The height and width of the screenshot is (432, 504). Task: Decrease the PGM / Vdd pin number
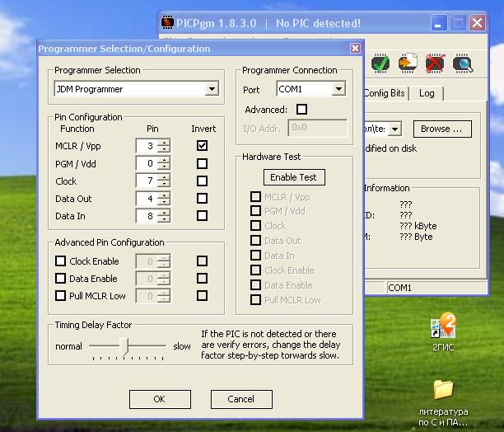point(164,167)
